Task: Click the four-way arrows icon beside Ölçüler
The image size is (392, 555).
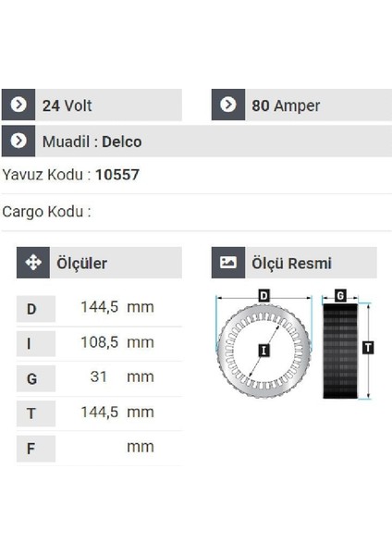Action: click(33, 263)
